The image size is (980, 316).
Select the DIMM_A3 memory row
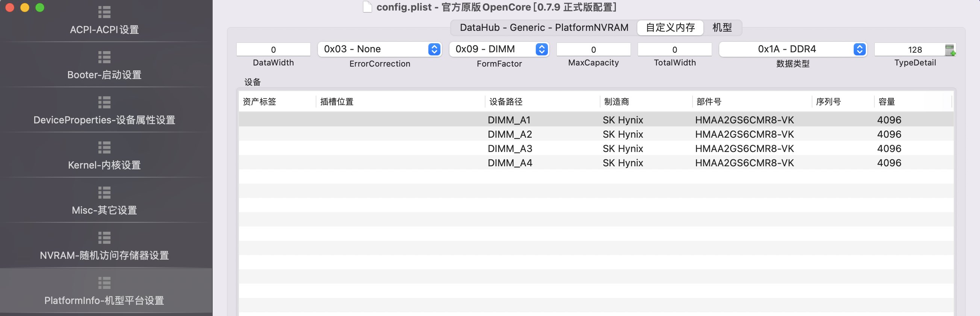point(596,149)
